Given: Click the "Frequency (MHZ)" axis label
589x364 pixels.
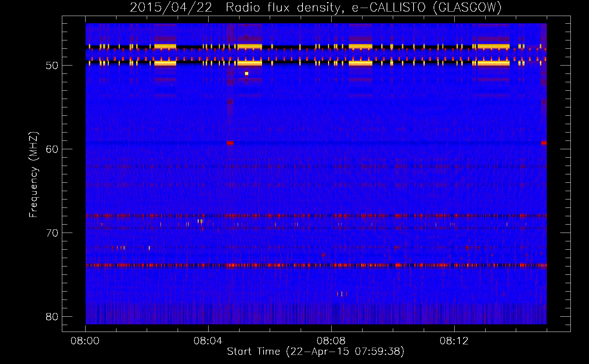Looking at the screenshot, I should (x=33, y=175).
